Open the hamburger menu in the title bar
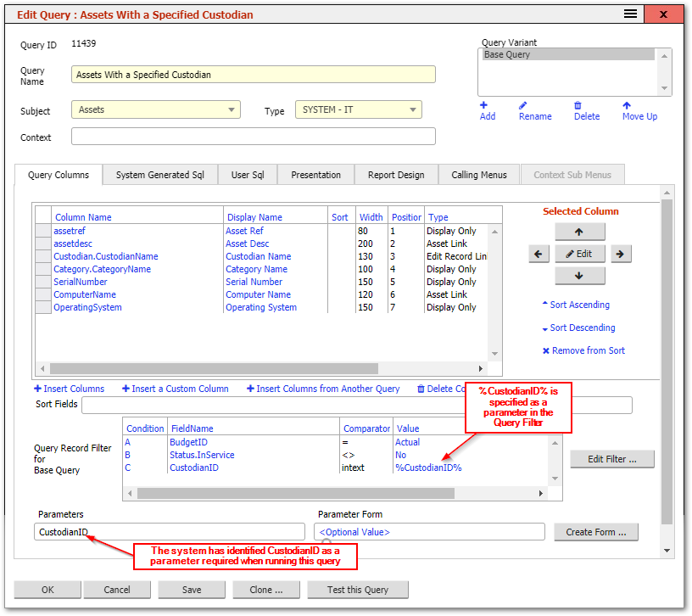The image size is (692, 616). point(629,14)
